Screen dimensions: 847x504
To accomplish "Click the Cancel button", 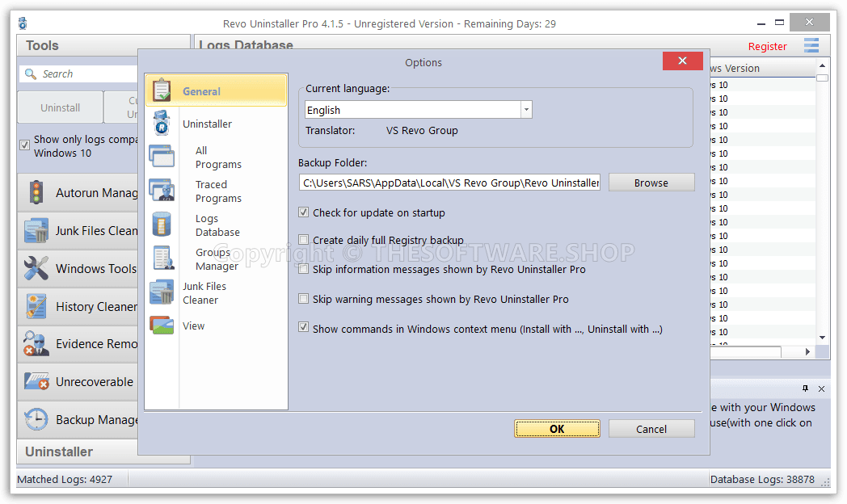I will (651, 429).
